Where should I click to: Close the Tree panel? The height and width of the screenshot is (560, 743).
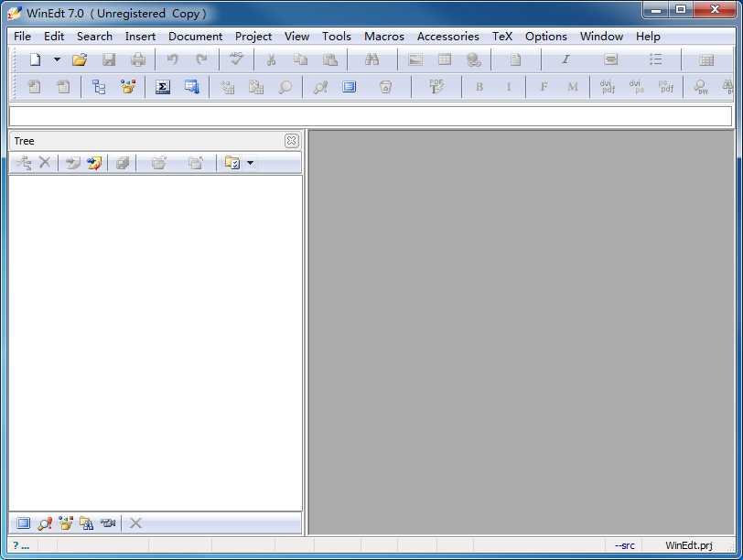click(x=291, y=141)
